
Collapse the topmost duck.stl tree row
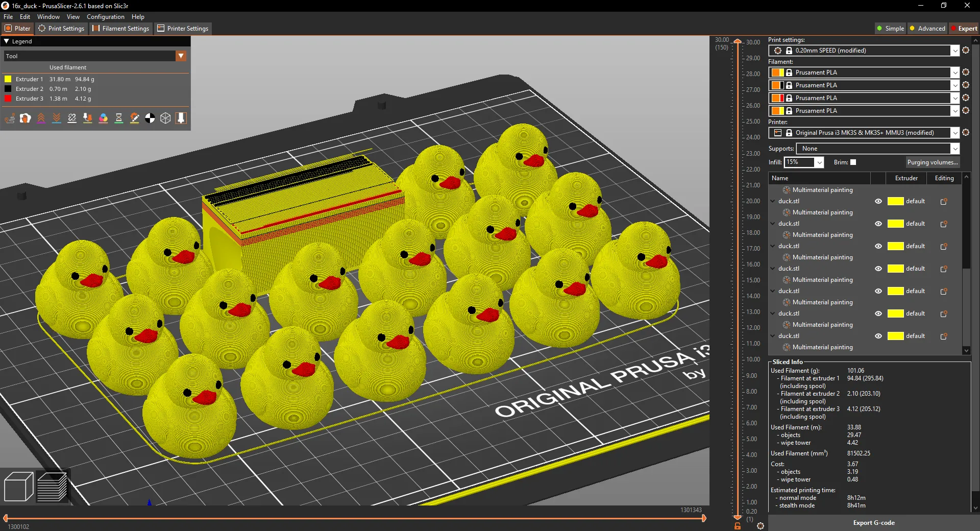(x=773, y=201)
